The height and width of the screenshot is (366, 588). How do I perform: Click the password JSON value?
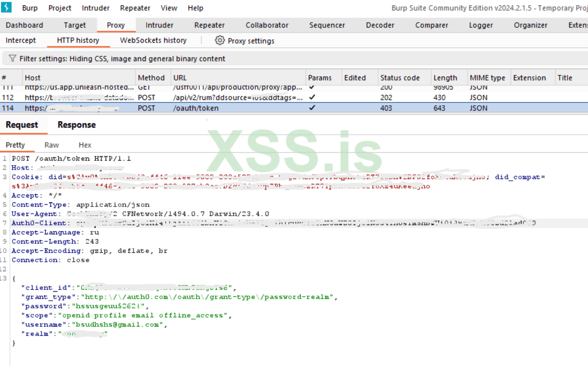108,306
